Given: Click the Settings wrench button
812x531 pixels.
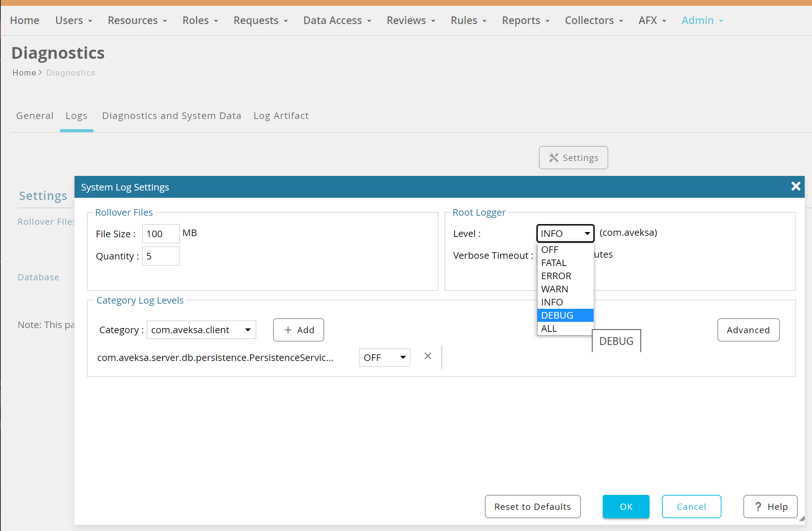Looking at the screenshot, I should [573, 158].
